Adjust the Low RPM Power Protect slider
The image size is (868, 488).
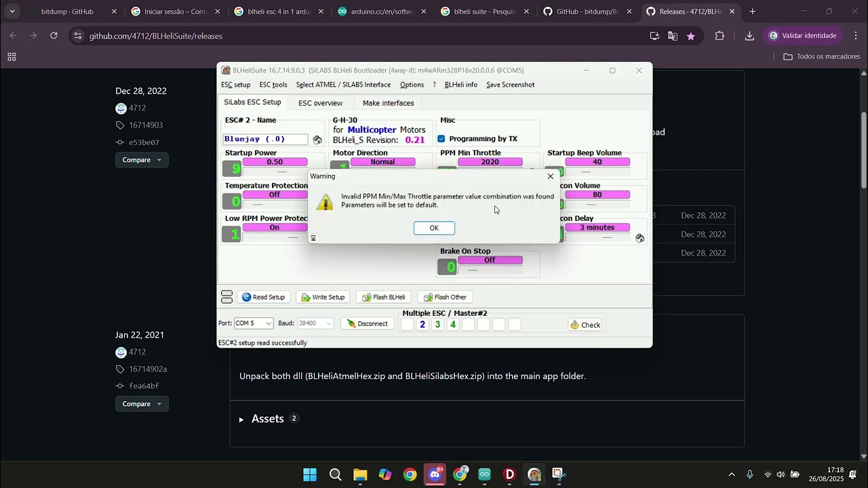tap(275, 237)
